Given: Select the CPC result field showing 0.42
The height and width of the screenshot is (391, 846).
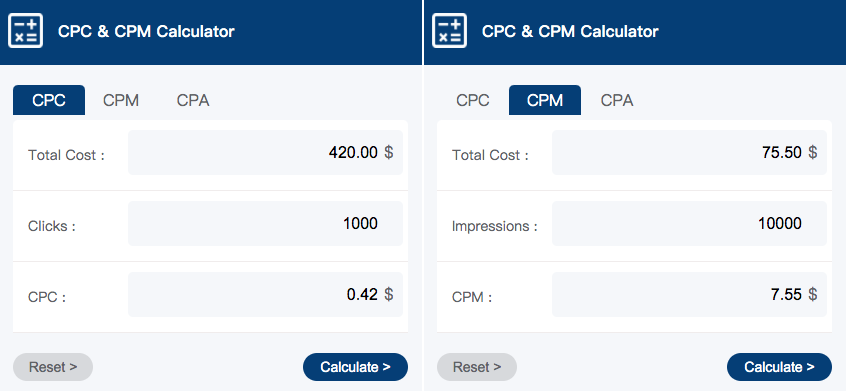Looking at the screenshot, I should [265, 294].
